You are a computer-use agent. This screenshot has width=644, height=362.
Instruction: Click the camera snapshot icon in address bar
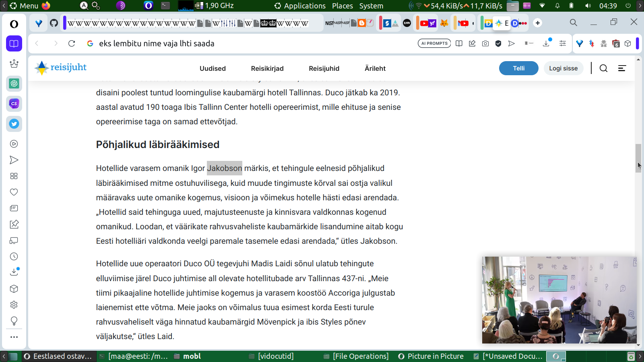485,43
